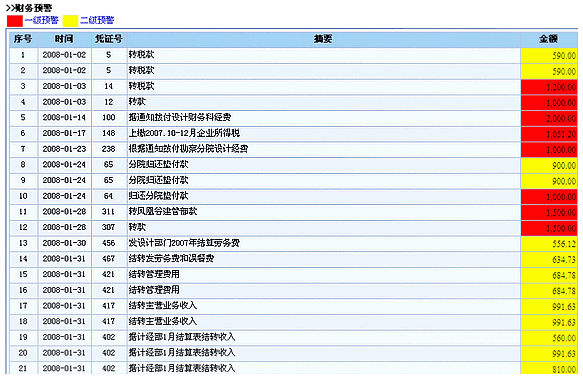Click summary 转凤凰谷建管部款
The width and height of the screenshot is (583, 380).
click(162, 212)
